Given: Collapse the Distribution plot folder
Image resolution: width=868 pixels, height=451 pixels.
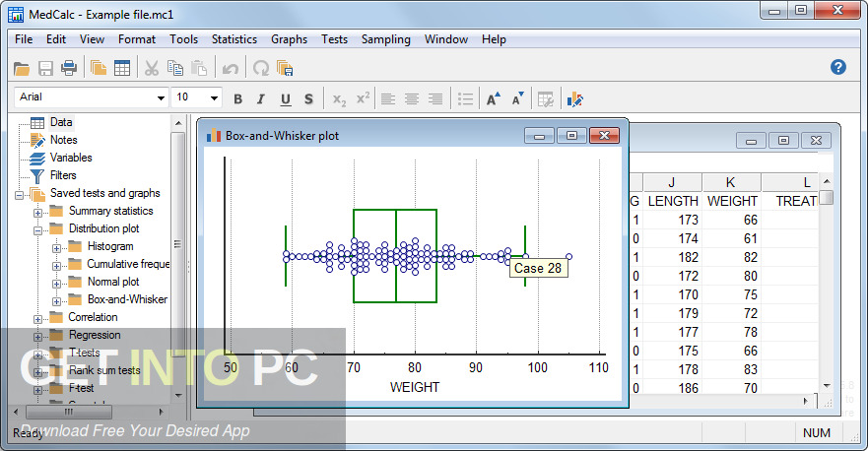Looking at the screenshot, I should tap(37, 230).
